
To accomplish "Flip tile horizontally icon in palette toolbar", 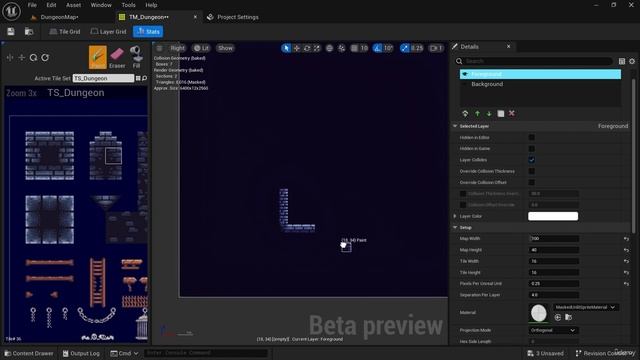I will [10, 58].
